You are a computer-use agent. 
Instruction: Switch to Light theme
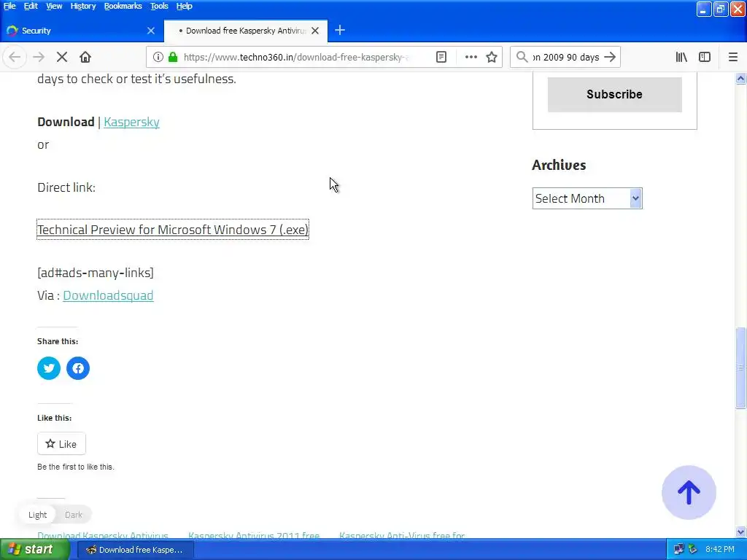38,515
